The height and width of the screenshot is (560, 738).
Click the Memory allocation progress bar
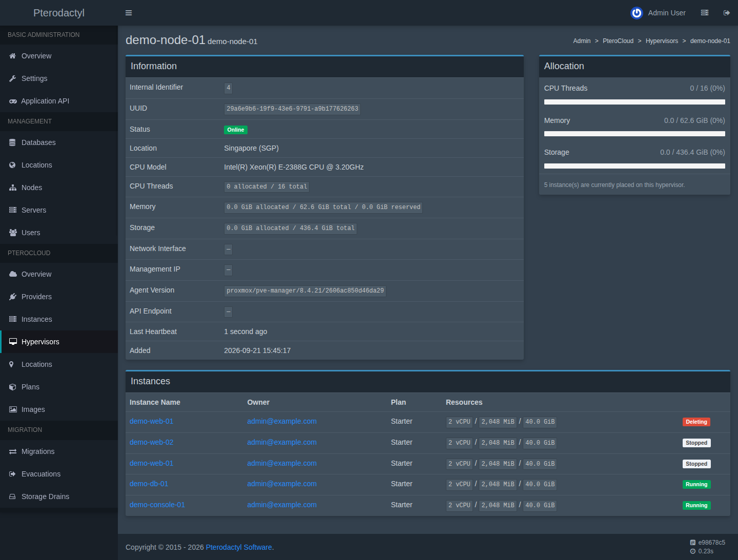coord(634,134)
